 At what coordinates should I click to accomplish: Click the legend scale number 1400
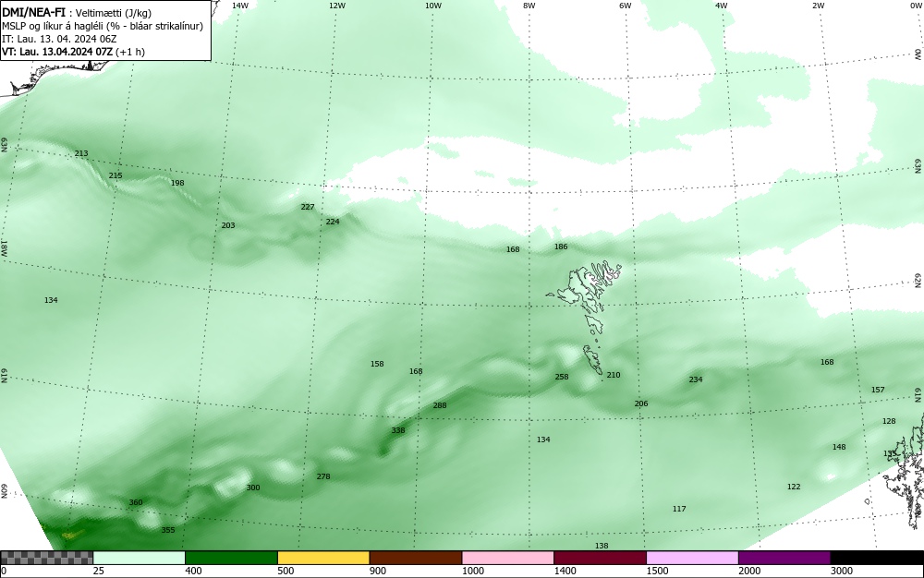click(565, 571)
